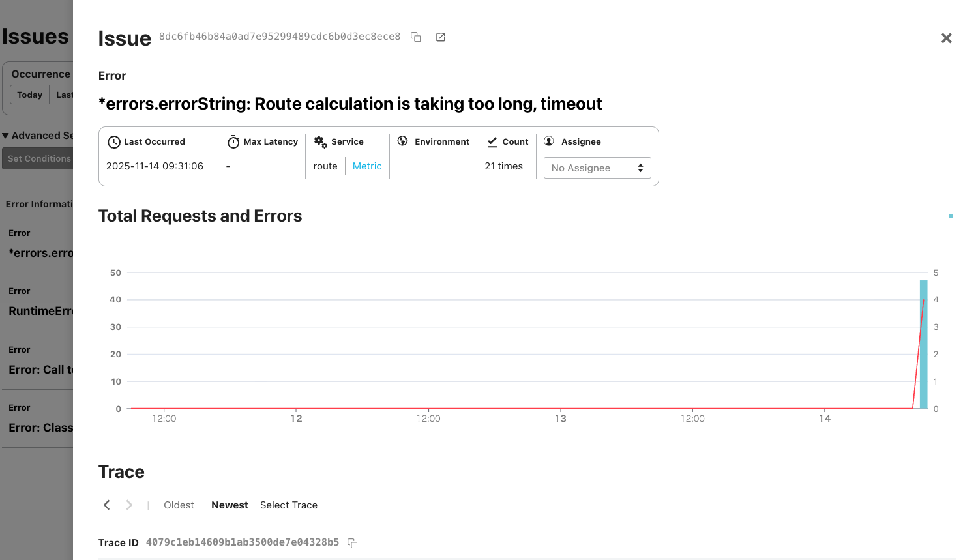Viewport: 978px width, 560px height.
Task: Select the Newest trace option
Action: pyautogui.click(x=230, y=505)
